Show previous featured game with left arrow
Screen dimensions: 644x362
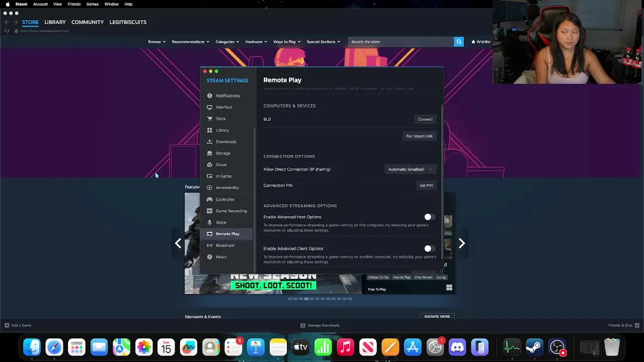[178, 243]
